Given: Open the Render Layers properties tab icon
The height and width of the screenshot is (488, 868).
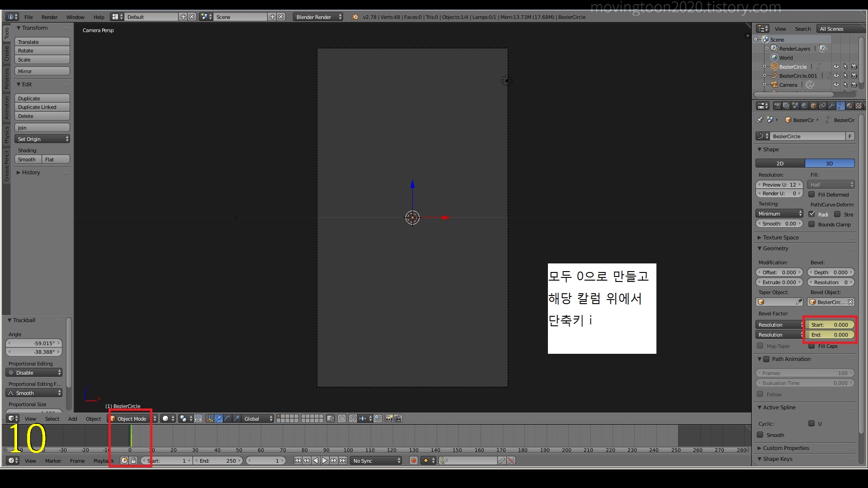Looking at the screenshot, I should [786, 106].
